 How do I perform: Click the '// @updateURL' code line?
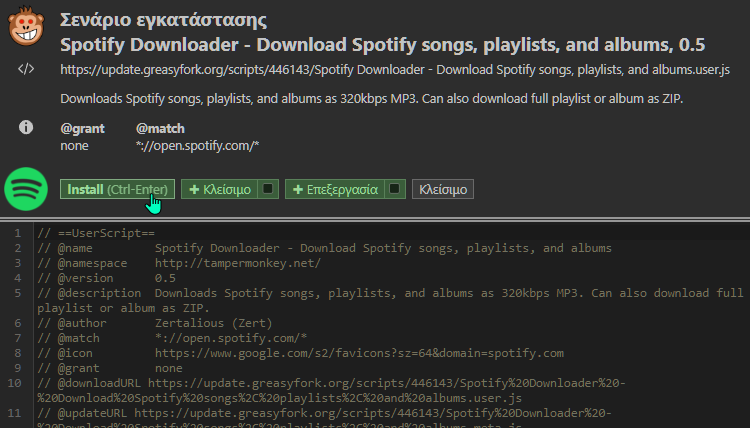[x=325, y=417]
